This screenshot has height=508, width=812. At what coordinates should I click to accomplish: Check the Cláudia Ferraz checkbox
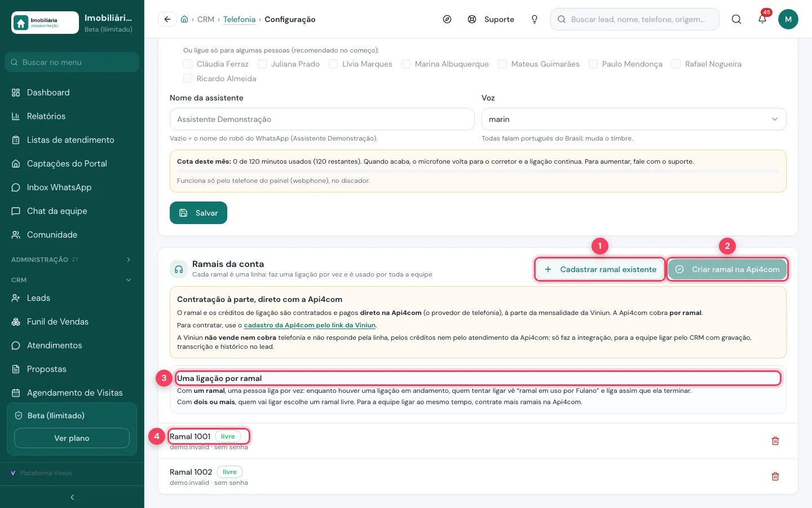188,64
